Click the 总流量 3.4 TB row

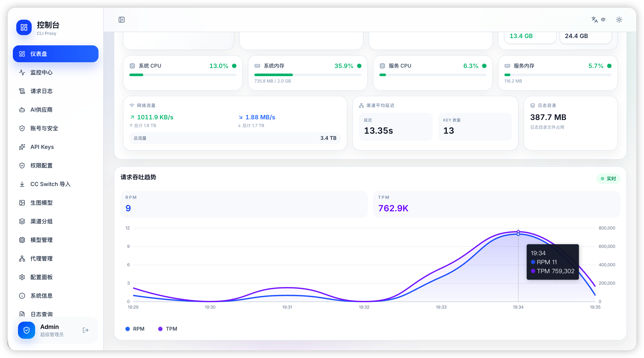coord(235,138)
